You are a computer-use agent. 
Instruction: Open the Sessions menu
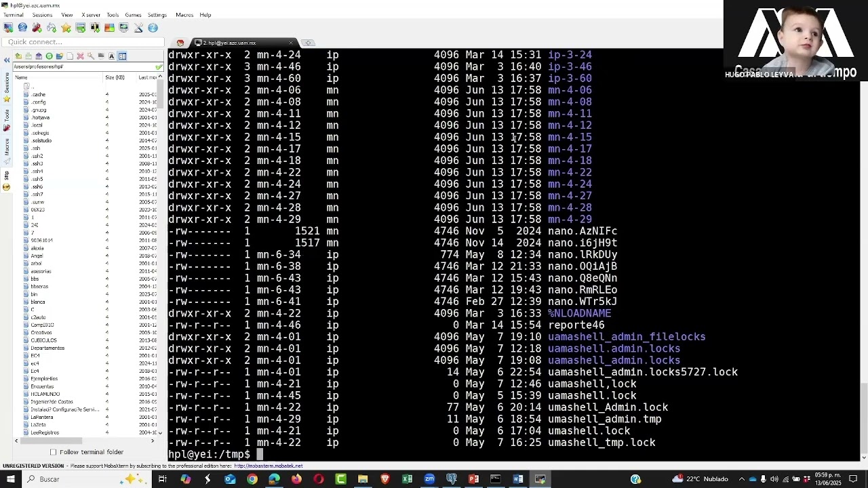[42, 15]
